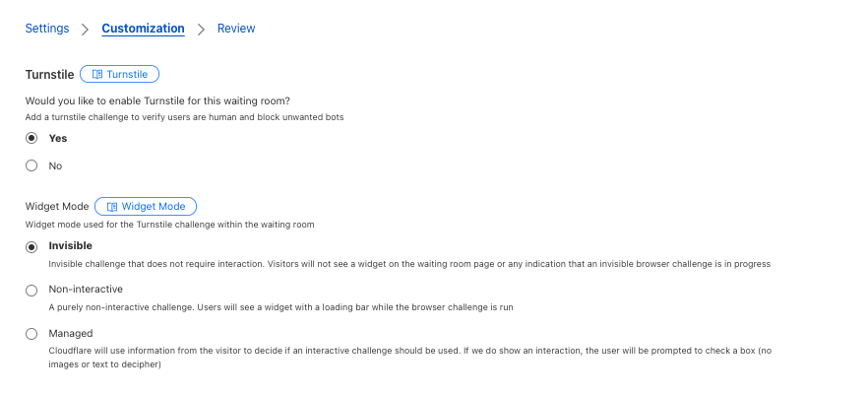Image resolution: width=868 pixels, height=394 pixels.
Task: Select the Yes radio button for Turnstile
Action: 31,138
